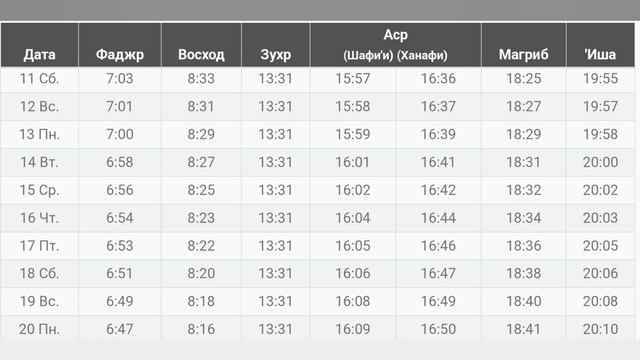Click the Аср header label

click(x=396, y=35)
